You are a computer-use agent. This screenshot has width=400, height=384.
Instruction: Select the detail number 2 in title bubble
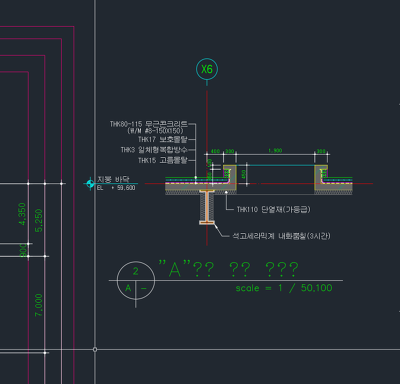tap(136, 272)
